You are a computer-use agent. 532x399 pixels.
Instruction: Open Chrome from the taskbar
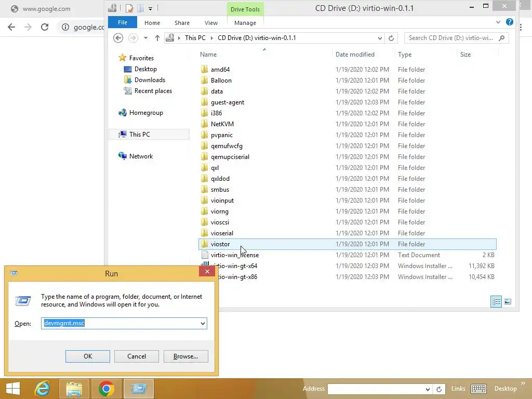[x=106, y=389]
